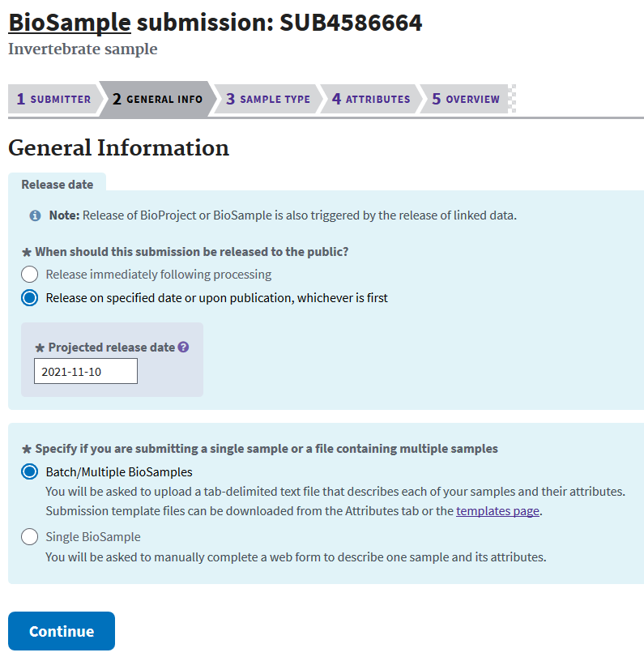Viewport: 644px width, 661px height.
Task: Click the Single BioSample label text
Action: [x=93, y=536]
